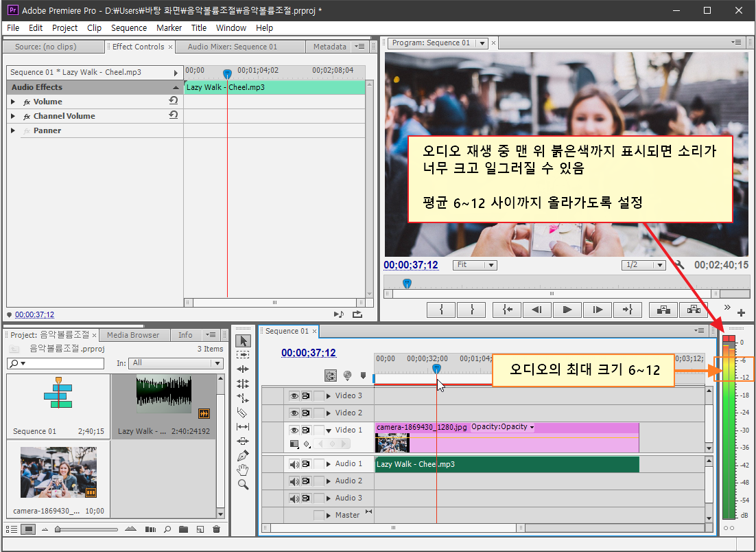Collapse the Video 1 track
Viewport: 756px width, 552px height.
click(x=329, y=430)
